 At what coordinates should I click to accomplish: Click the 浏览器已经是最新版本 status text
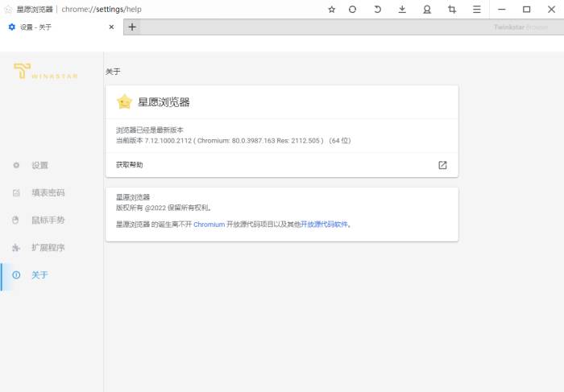(150, 130)
